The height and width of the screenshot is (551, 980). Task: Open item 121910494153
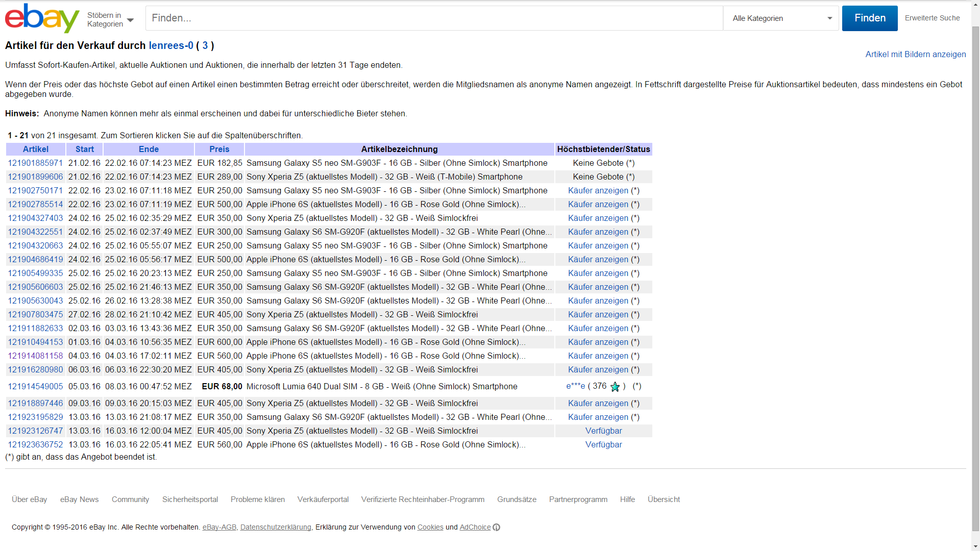[35, 342]
